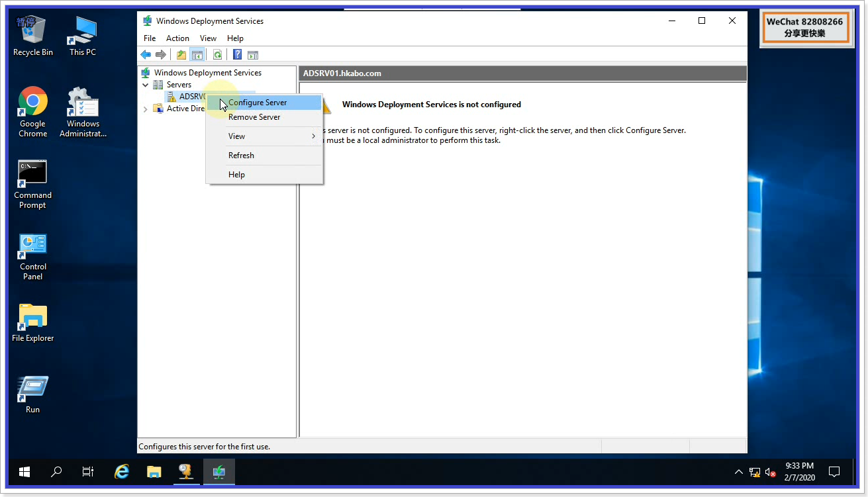The width and height of the screenshot is (868, 497).
Task: Go forward with the gray Forward arrow
Action: pyautogui.click(x=160, y=55)
